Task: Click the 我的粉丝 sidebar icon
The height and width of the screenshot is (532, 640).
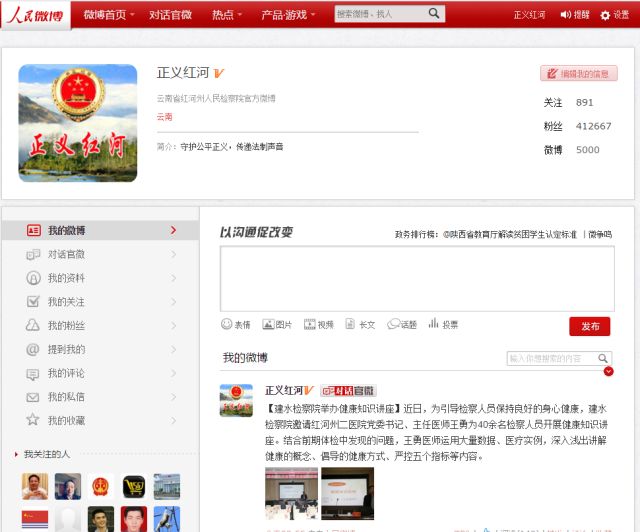Action: click(x=33, y=325)
